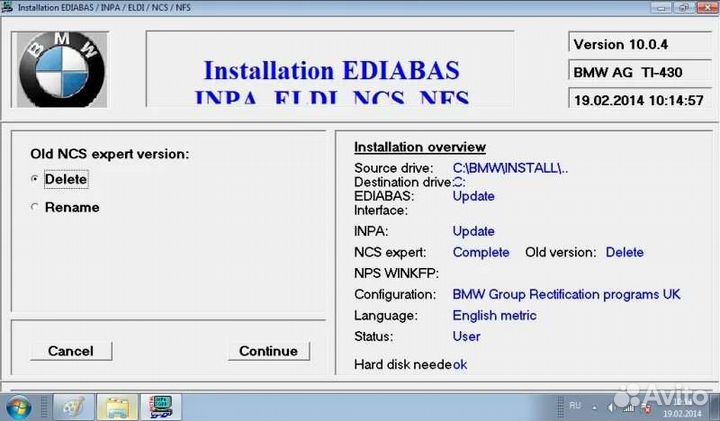Click the tray icon with red X
Image resolution: width=720 pixels, height=421 pixels.
point(647,408)
